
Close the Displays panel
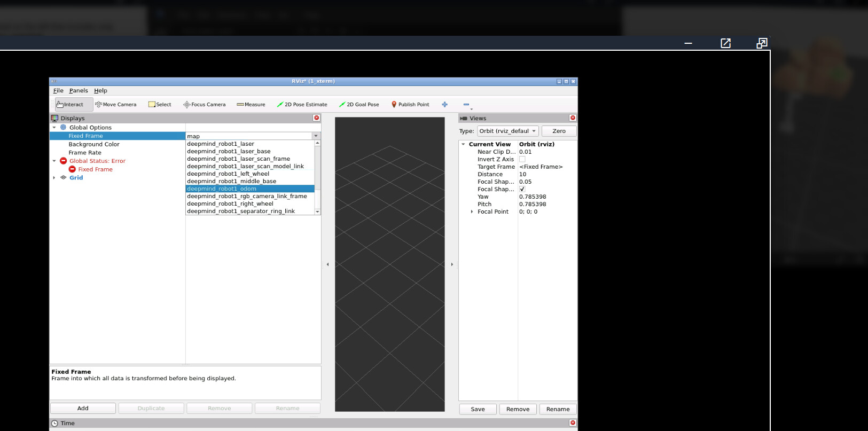coord(316,118)
